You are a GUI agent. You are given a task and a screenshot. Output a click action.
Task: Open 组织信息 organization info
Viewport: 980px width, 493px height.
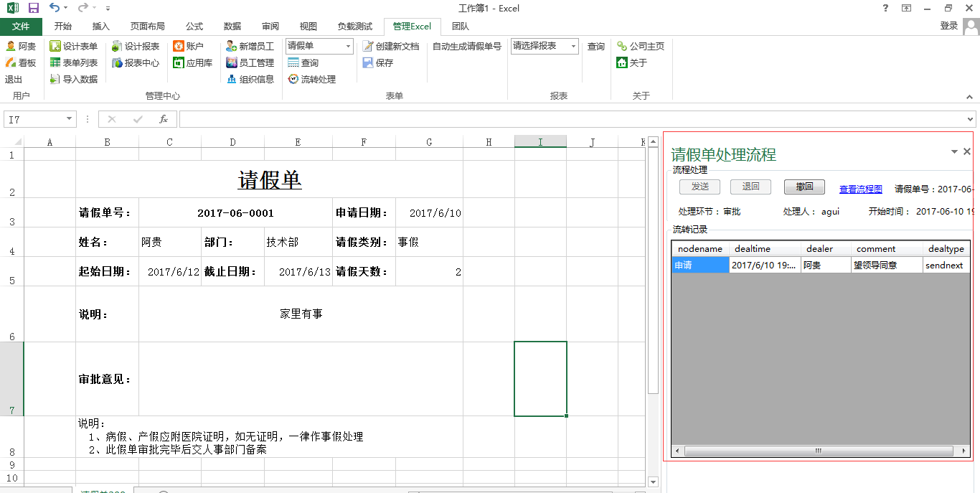[250, 79]
